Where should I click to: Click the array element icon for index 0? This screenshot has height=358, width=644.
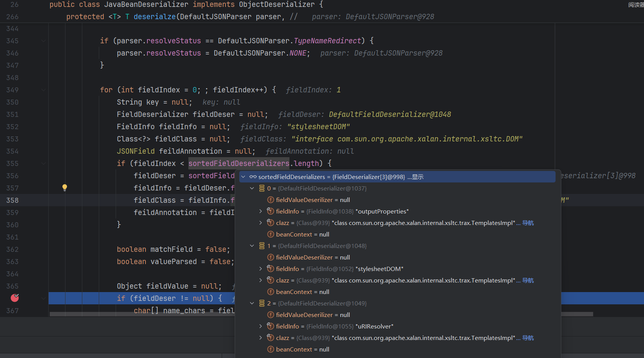[262, 188]
